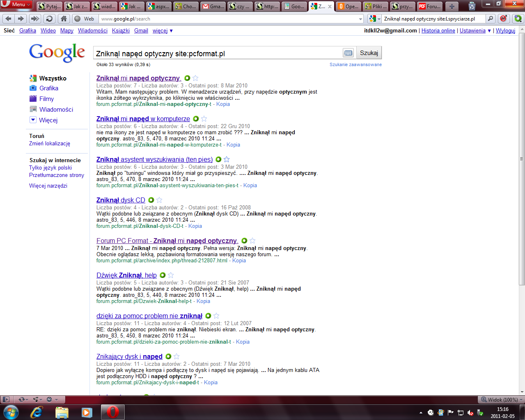Open the Widok (100%) zoom dropdown
The height and width of the screenshot is (420, 525).
coord(502,399)
